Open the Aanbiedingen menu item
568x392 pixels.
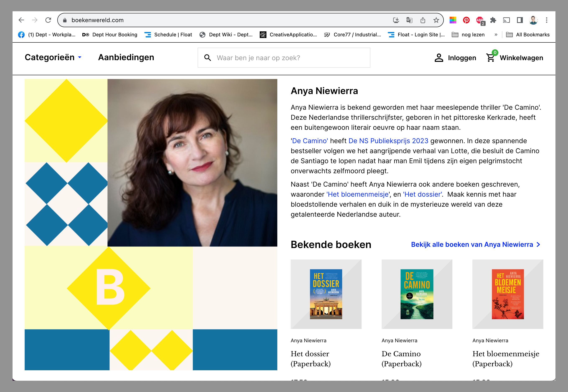tap(126, 57)
